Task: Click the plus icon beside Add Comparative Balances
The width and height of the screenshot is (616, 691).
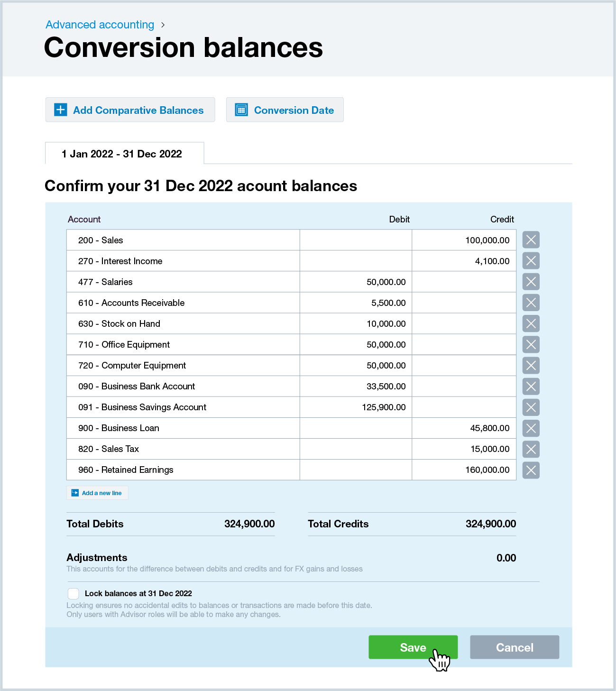Action: tap(60, 110)
